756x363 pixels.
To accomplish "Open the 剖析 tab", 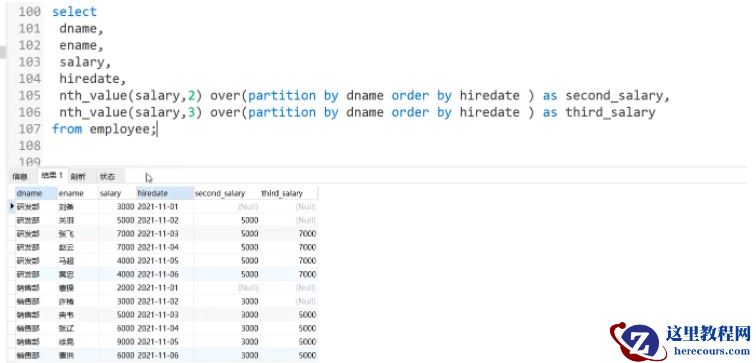I will pyautogui.click(x=78, y=177).
